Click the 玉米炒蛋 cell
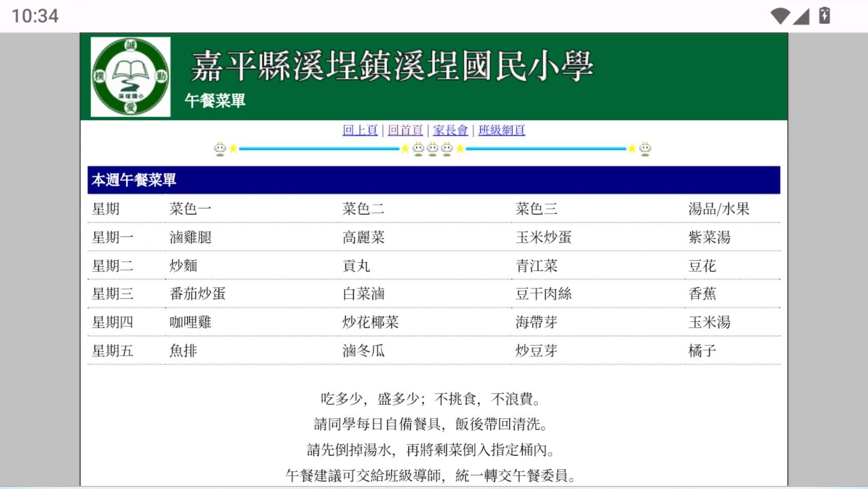The width and height of the screenshot is (868, 489). (543, 238)
